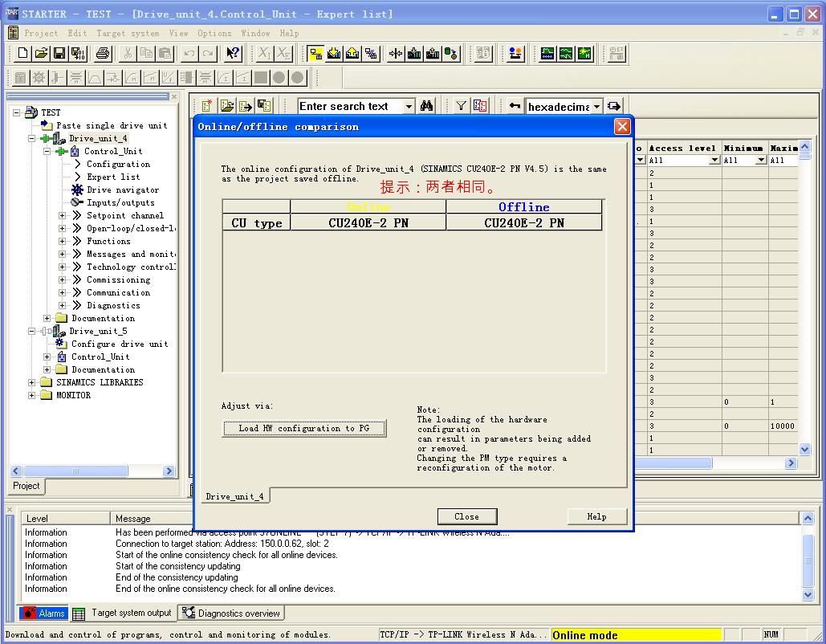Click the funnel filter icon in expert list
This screenshot has width=826, height=644.
[x=461, y=106]
